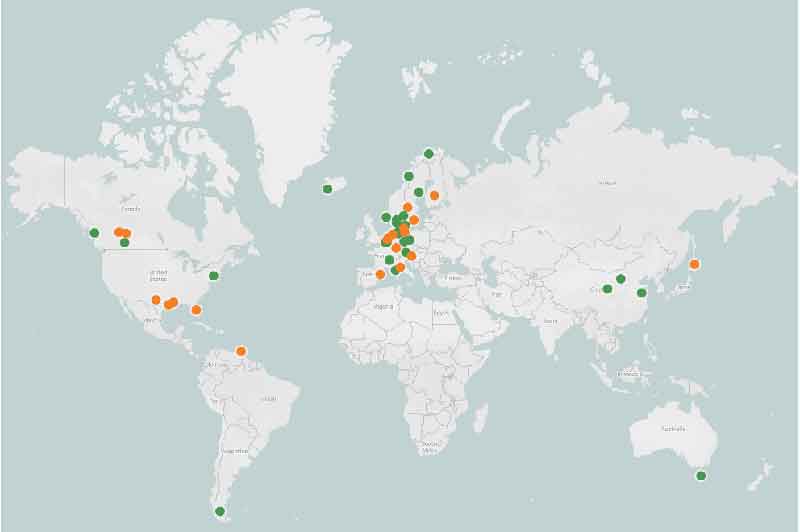
Task: Click the orange marker in Florida
Action: 196,310
